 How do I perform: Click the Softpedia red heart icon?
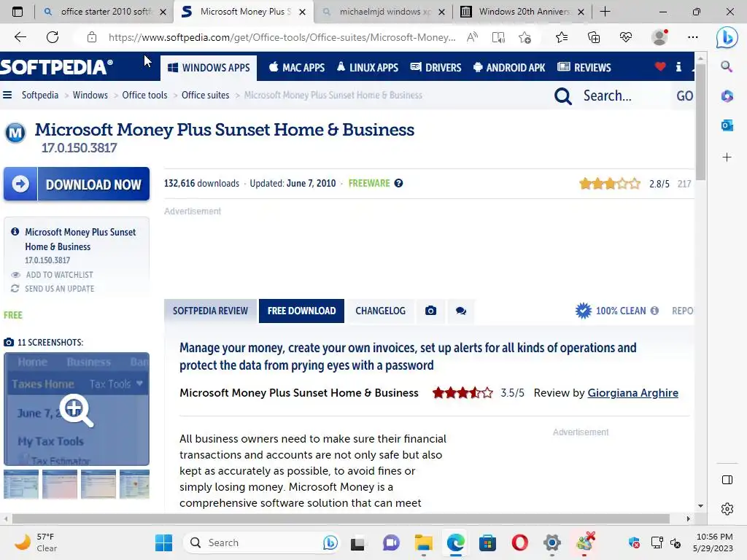tap(659, 67)
